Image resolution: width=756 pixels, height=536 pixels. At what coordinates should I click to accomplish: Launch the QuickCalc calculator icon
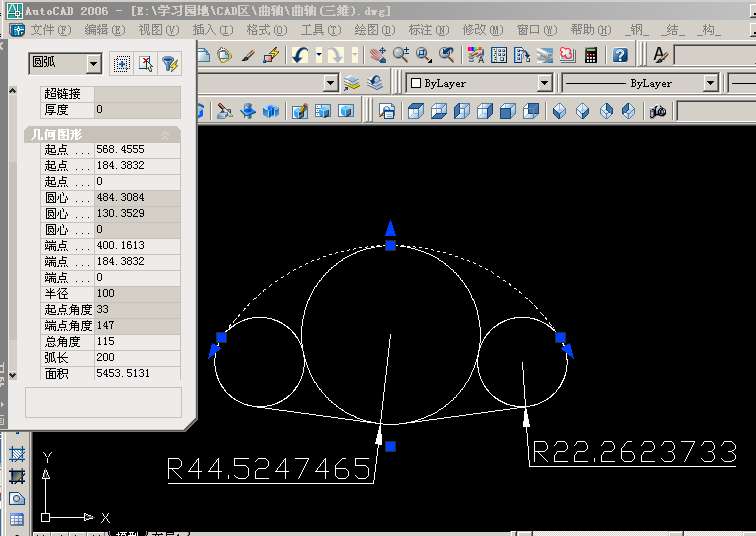(591, 55)
